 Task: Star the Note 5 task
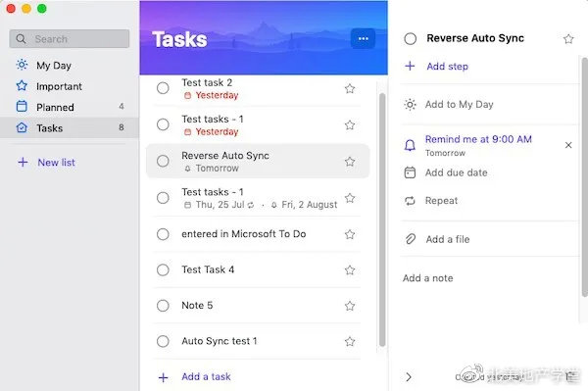pos(350,306)
